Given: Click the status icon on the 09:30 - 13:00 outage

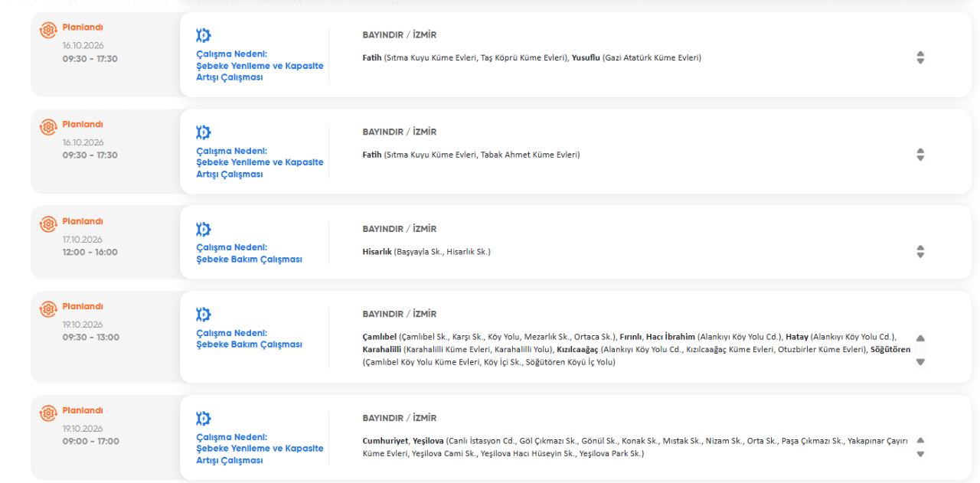Looking at the screenshot, I should [48, 309].
